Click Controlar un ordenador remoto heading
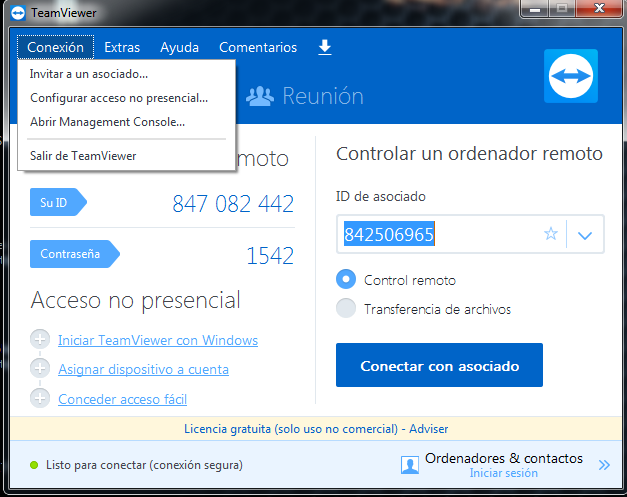 (469, 154)
